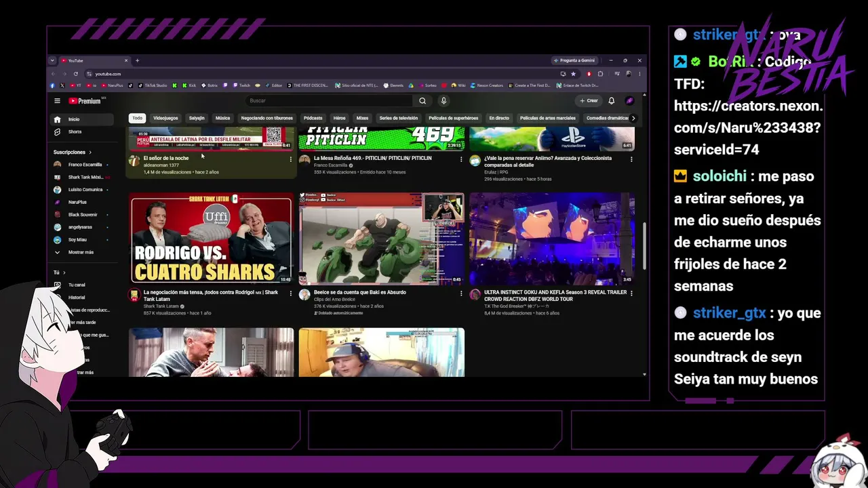The height and width of the screenshot is (488, 868).
Task: Open the Twitch bookmark
Action: 241,85
